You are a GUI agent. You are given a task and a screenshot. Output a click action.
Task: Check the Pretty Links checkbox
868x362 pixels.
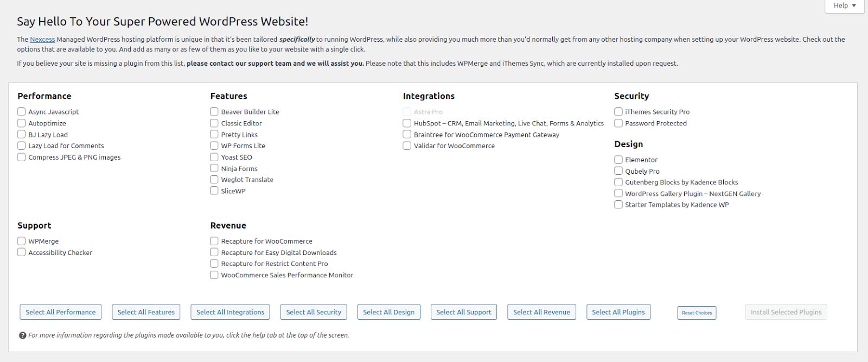[214, 134]
